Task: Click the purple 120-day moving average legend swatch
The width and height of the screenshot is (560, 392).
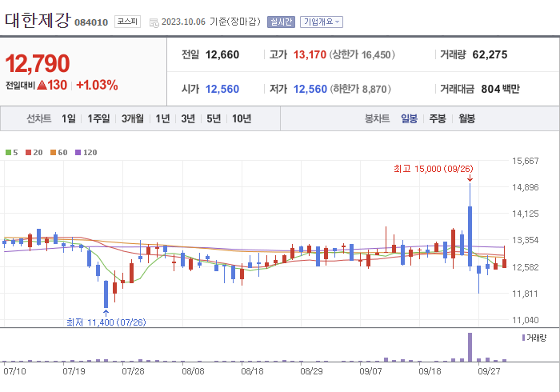Action: pyautogui.click(x=78, y=153)
